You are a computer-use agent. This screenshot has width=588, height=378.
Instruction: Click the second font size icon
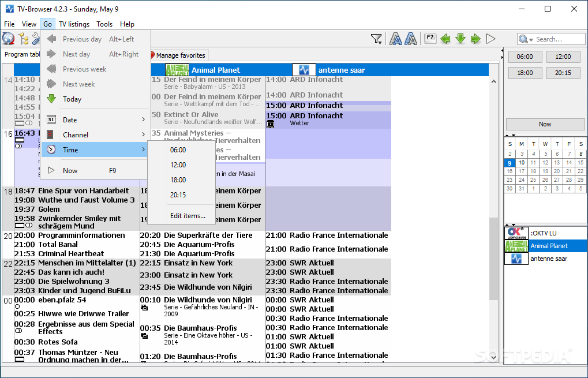pyautogui.click(x=411, y=39)
